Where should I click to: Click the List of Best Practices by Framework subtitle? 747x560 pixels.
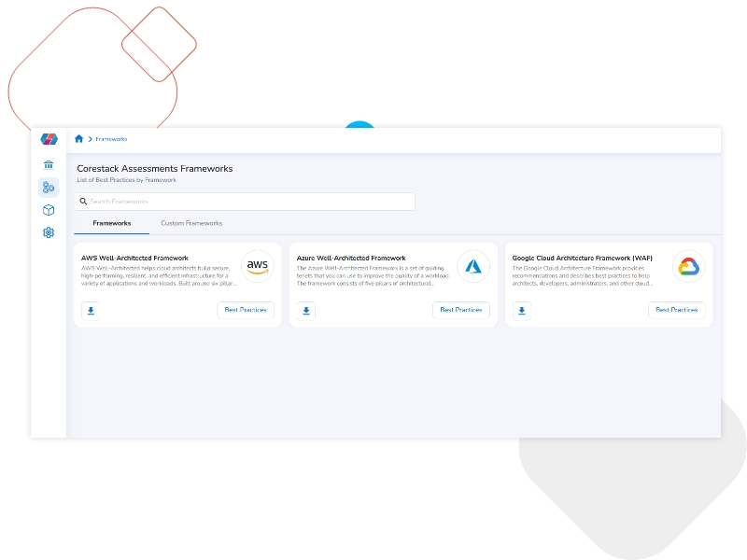point(127,180)
